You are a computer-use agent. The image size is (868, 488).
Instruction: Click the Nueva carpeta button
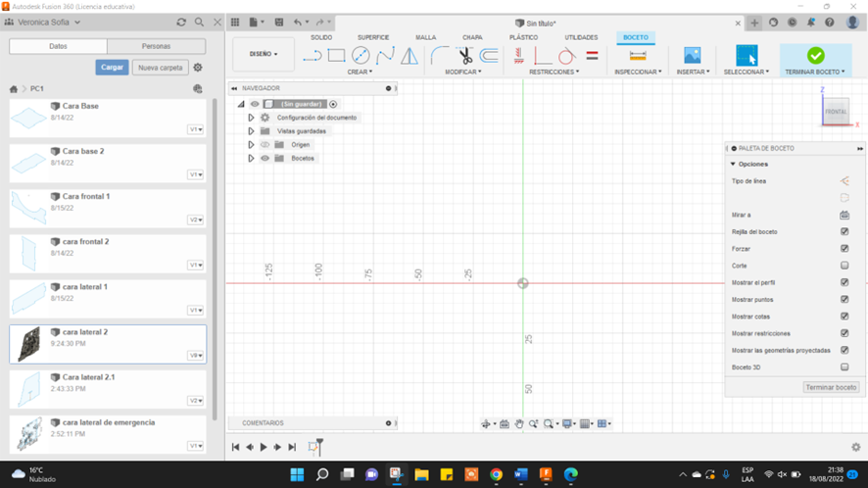click(x=161, y=68)
